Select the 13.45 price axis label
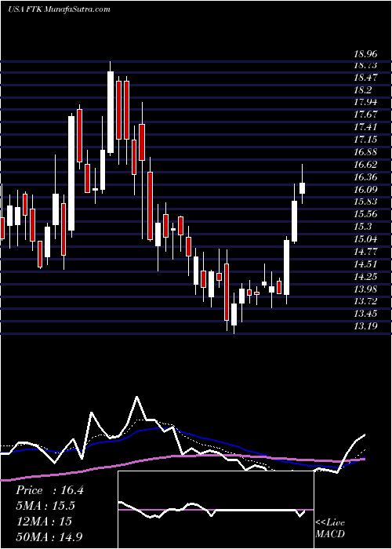Screen dimensions: 392x549 [x=365, y=314]
